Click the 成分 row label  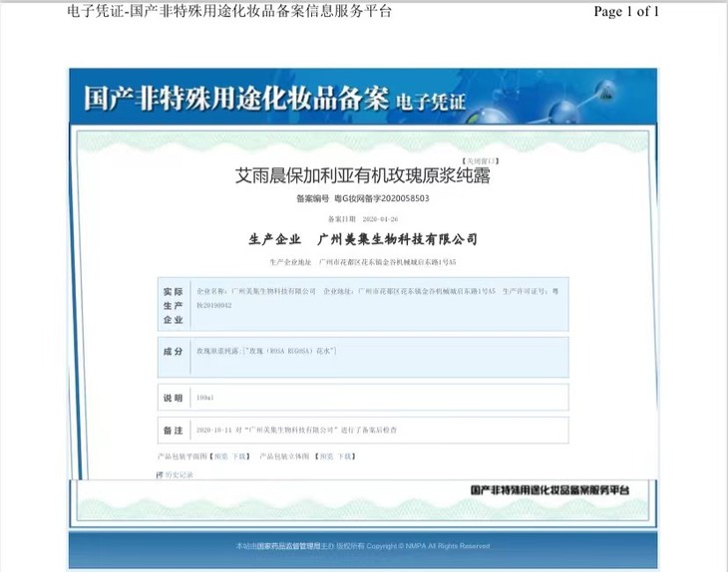pyautogui.click(x=174, y=352)
